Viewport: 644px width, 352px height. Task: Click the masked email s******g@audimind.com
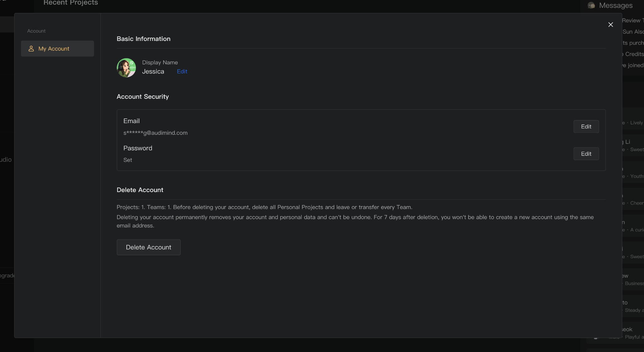coord(155,133)
